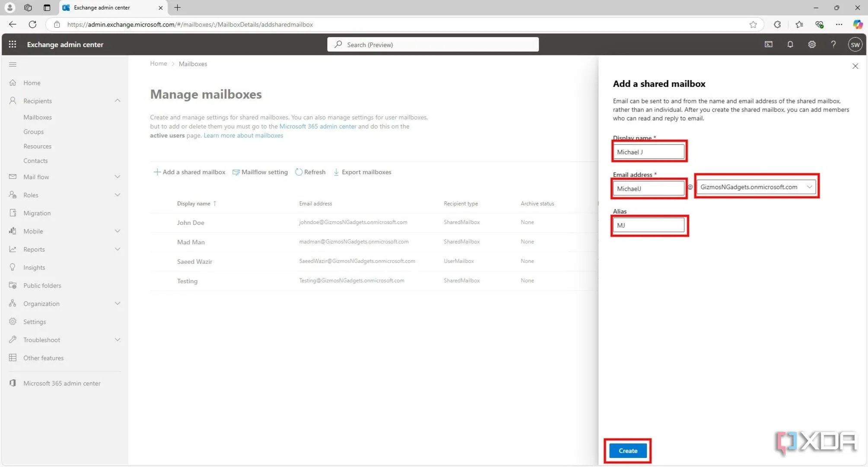Open the Cloud Shell icon in the header

tap(768, 44)
